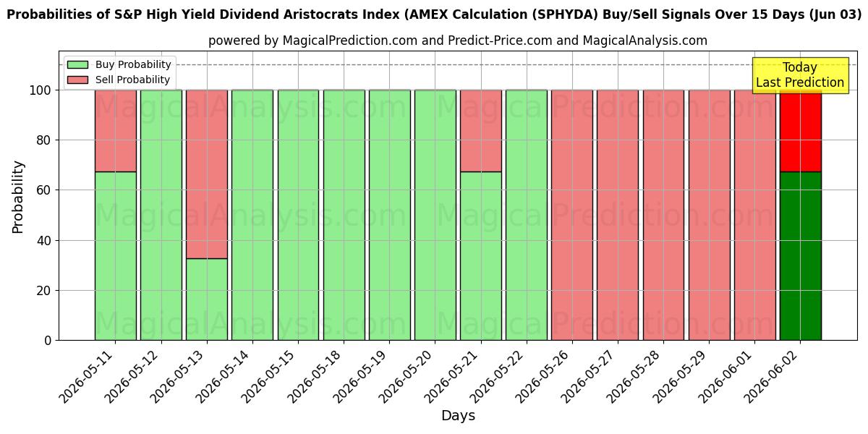The width and height of the screenshot is (868, 434).
Task: Click the full green bar for 2026-05-14
Action: pos(252,215)
